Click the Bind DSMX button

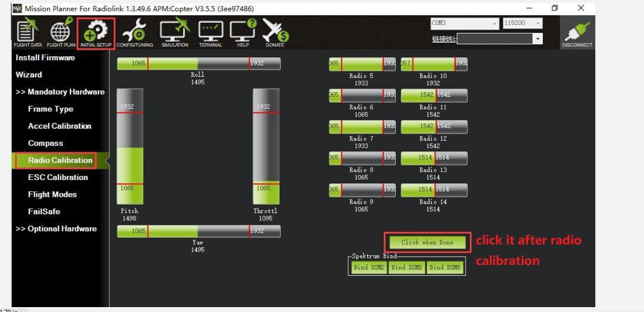407,267
